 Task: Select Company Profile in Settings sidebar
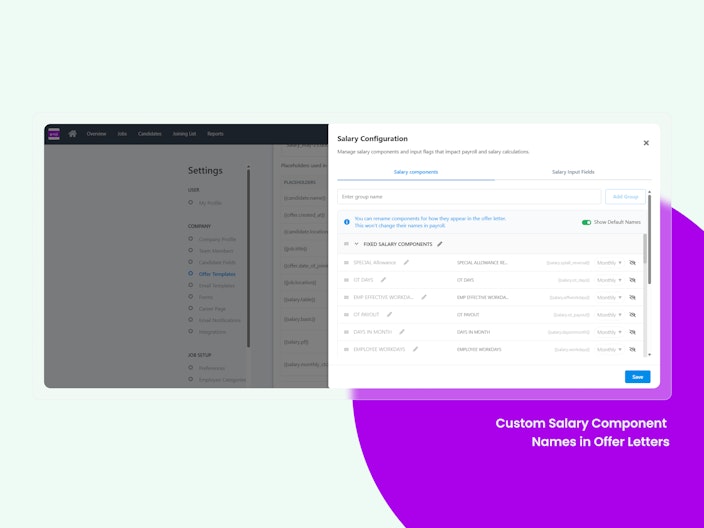click(217, 239)
